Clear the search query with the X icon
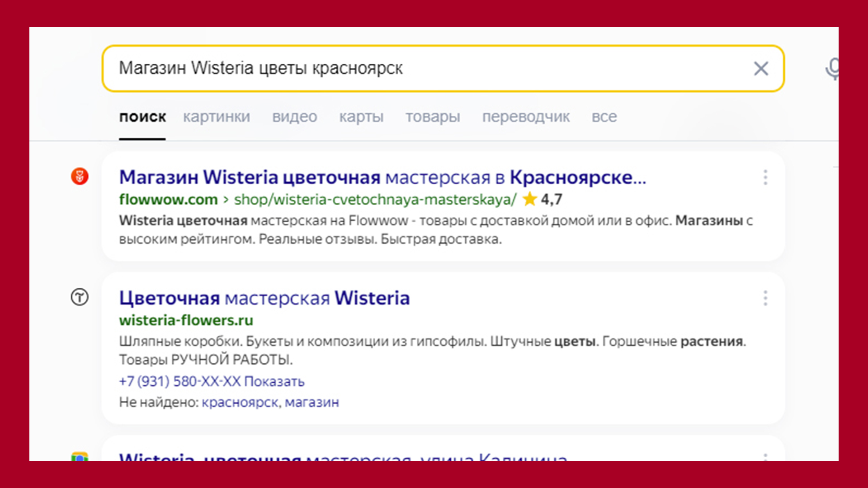 tap(761, 69)
